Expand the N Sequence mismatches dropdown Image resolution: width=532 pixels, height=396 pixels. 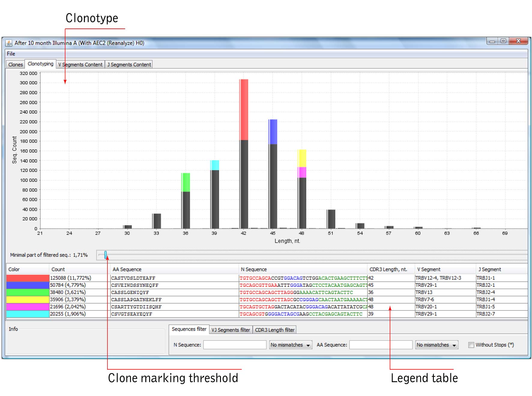(x=290, y=345)
